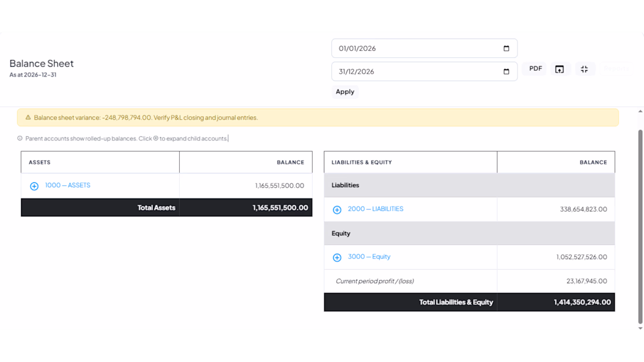
Task: Click the Equity section heading row
Action: click(470, 233)
